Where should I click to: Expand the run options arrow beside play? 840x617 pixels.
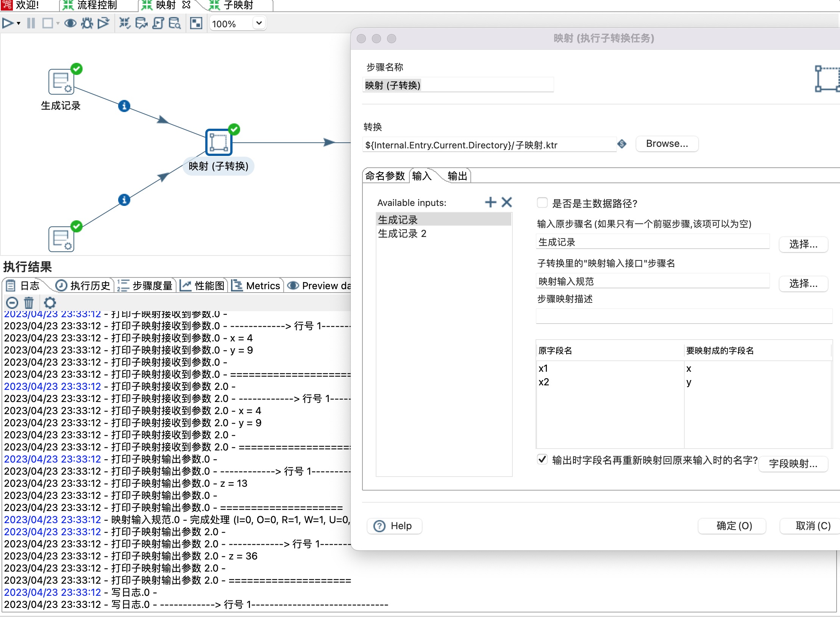tap(19, 23)
